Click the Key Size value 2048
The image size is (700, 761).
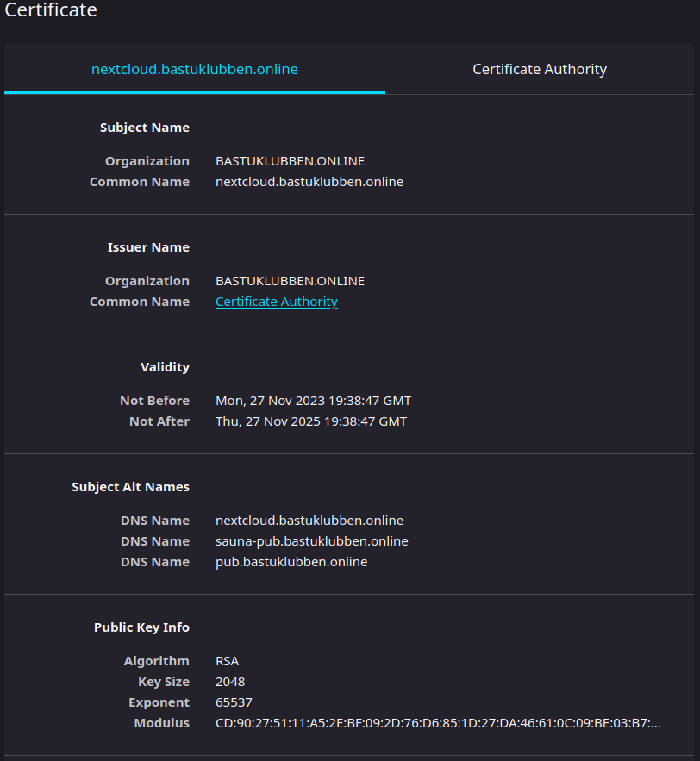tap(230, 682)
